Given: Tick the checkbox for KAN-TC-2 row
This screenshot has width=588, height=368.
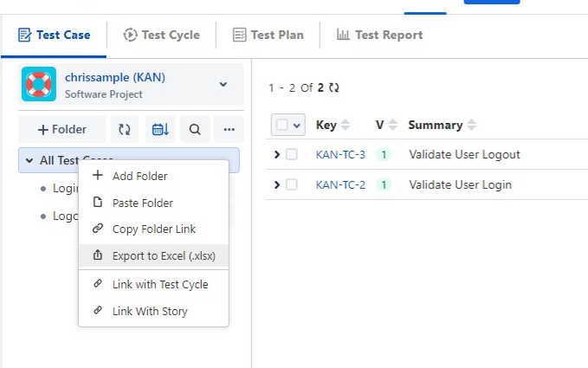Looking at the screenshot, I should pyautogui.click(x=292, y=184).
